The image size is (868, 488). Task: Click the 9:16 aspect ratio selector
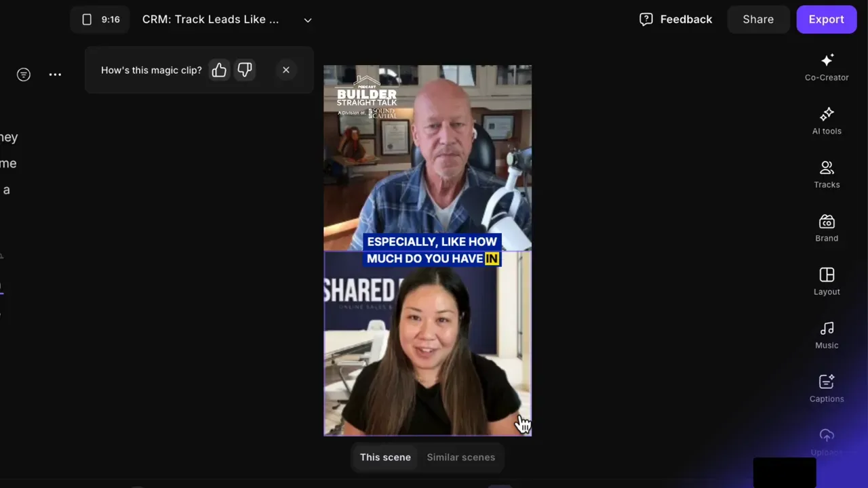click(x=100, y=20)
